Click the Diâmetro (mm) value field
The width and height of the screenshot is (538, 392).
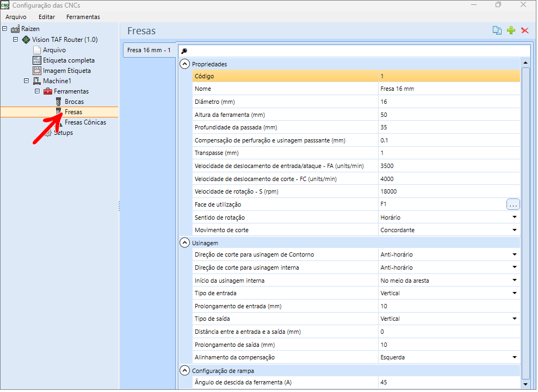coord(449,102)
